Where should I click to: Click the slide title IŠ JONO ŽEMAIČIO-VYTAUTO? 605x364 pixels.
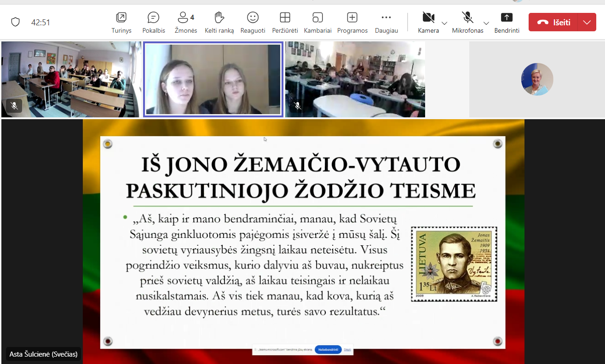(301, 165)
